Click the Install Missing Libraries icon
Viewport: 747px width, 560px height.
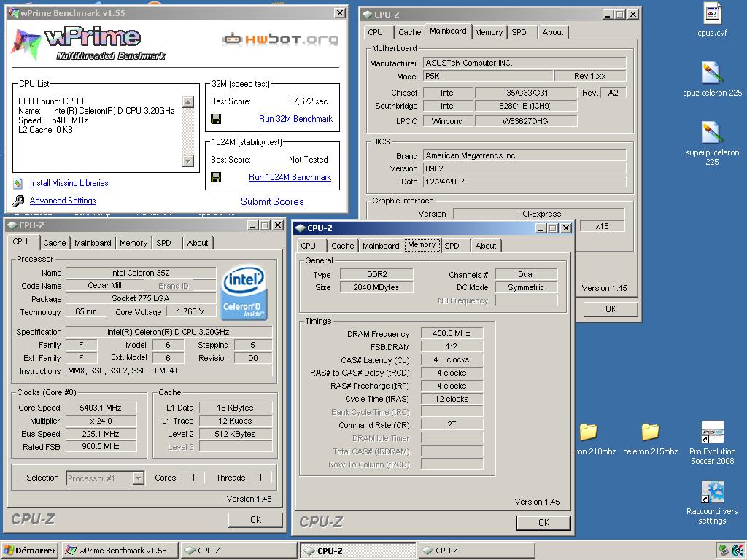click(18, 183)
